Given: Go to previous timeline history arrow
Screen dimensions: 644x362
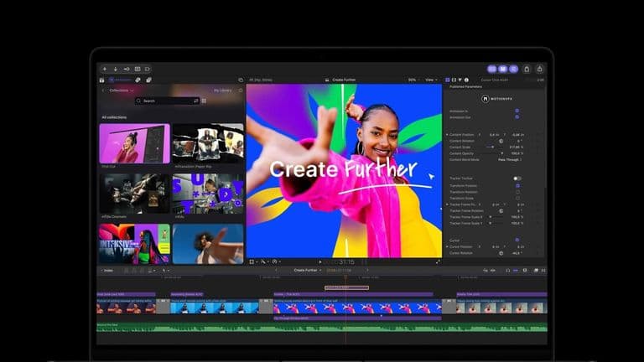Looking at the screenshot, I should (x=276, y=271).
